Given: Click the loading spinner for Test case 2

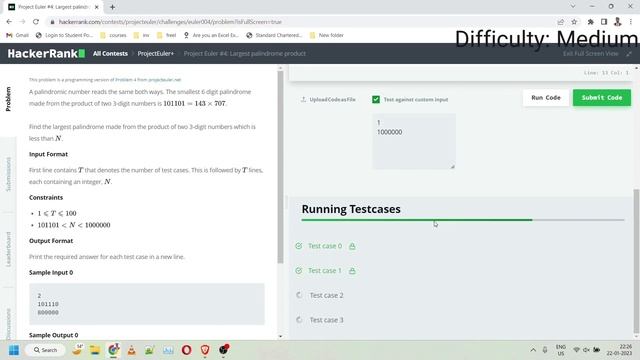Looking at the screenshot, I should [299, 295].
